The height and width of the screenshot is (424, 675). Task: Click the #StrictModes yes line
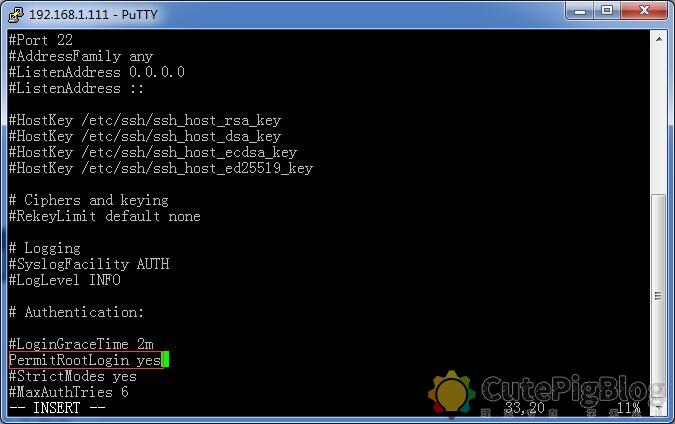click(73, 376)
